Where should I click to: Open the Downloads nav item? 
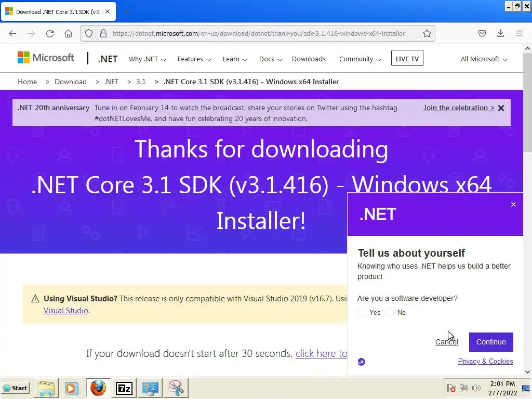309,59
